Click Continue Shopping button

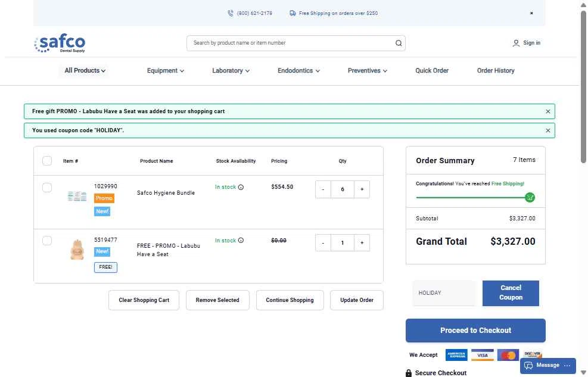coord(290,300)
